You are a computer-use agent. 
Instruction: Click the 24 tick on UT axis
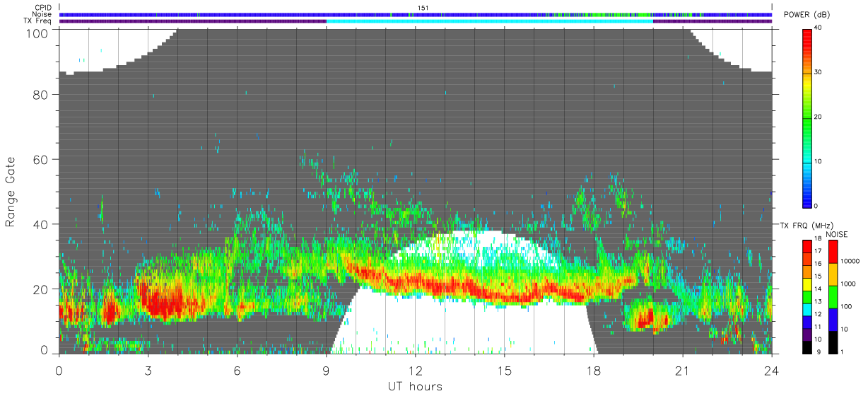coord(772,370)
